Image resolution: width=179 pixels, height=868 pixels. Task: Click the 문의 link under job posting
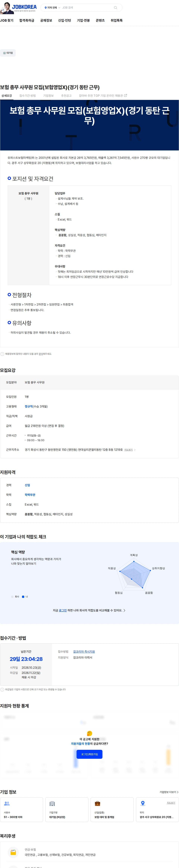[x=41, y=354]
